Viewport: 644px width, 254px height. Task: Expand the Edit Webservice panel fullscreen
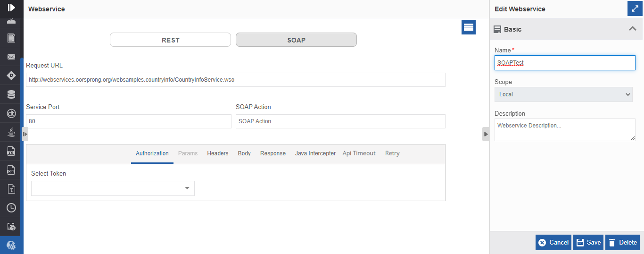(635, 8)
